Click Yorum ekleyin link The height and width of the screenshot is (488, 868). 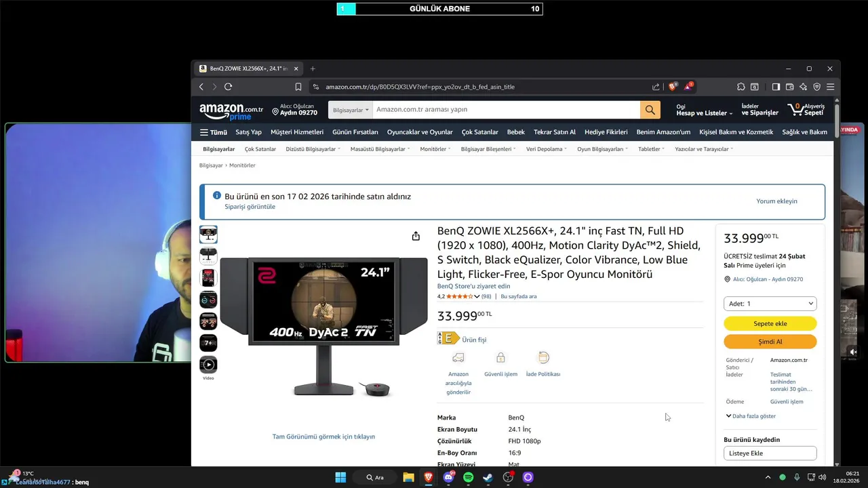coord(776,201)
